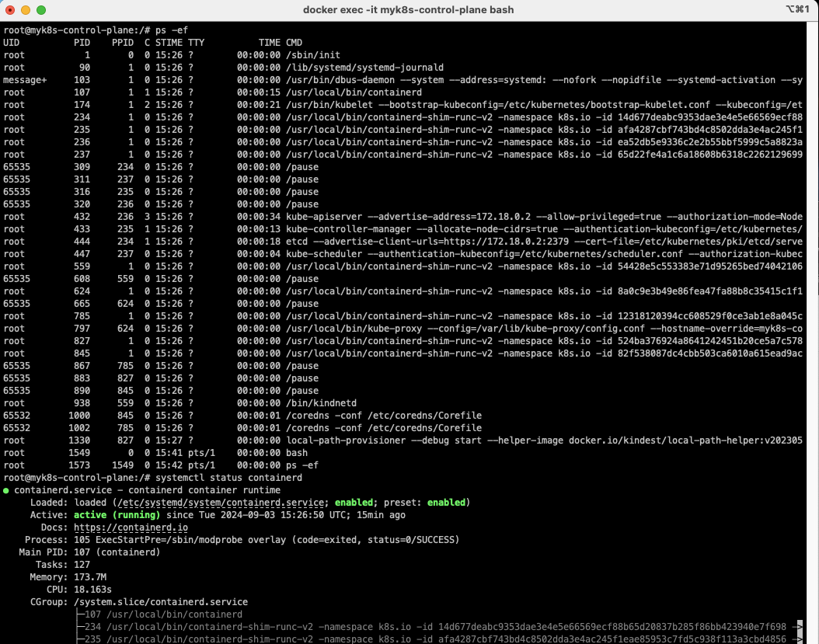Image resolution: width=819 pixels, height=644 pixels.
Task: Click the /usr/bin/kubelet process line
Action: coord(403,105)
